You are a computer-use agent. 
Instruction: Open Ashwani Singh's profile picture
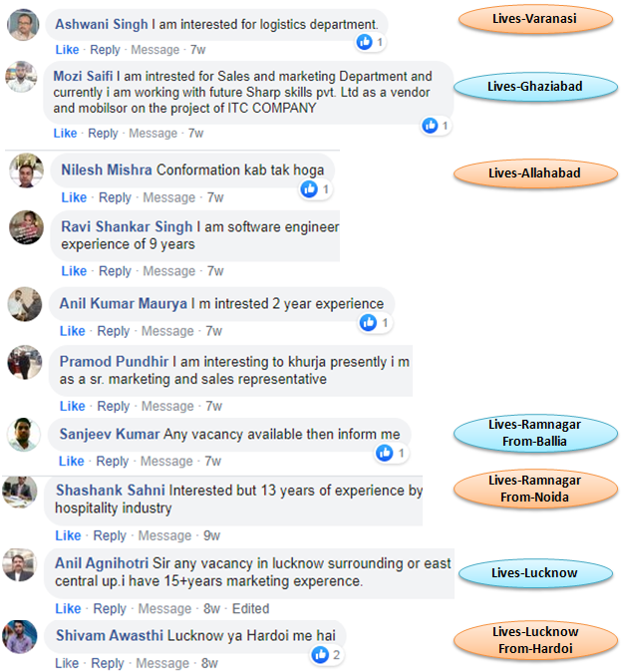[x=23, y=25]
